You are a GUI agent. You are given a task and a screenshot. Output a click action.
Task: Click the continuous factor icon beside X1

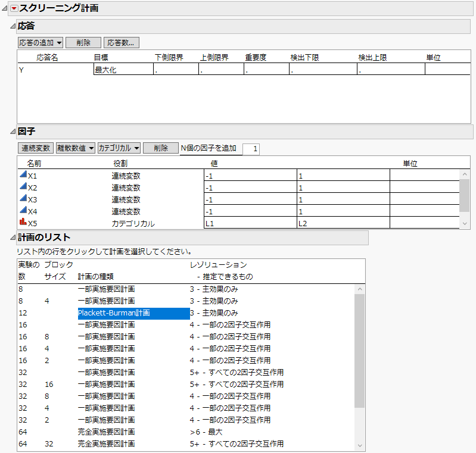[x=23, y=174]
